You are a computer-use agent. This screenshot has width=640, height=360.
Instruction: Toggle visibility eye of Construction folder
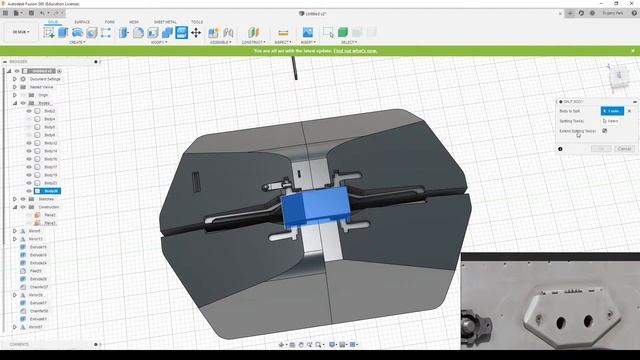(23, 207)
